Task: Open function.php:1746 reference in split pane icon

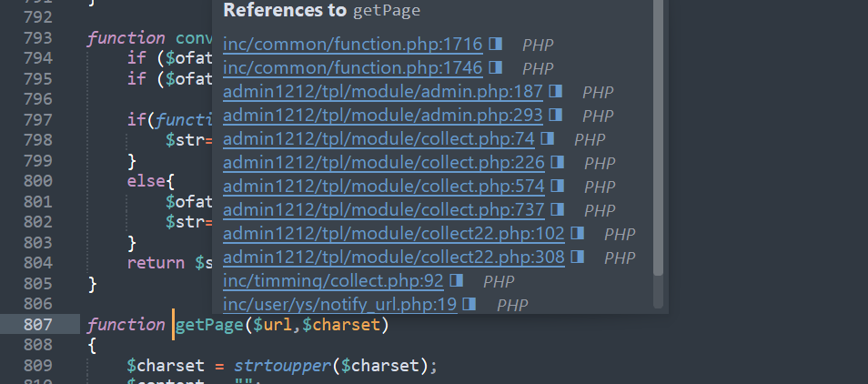Action: coord(496,67)
